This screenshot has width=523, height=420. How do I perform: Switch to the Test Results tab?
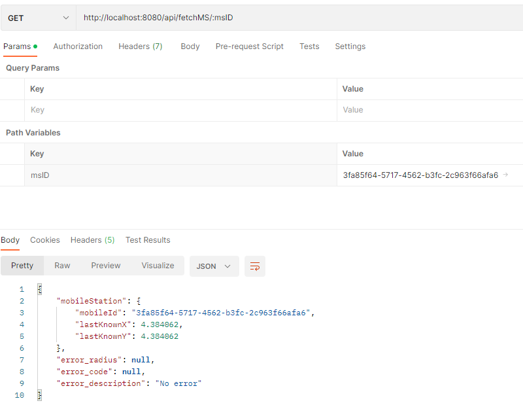coord(148,239)
